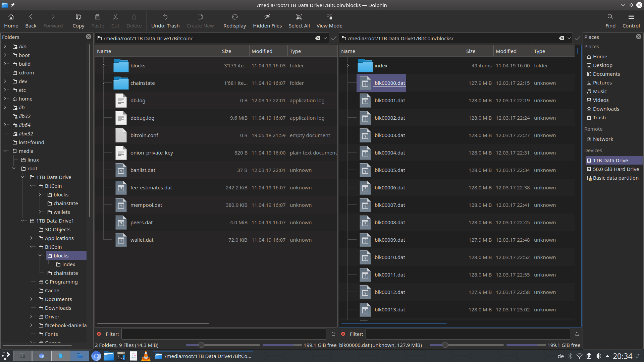
Task: Close the right pane filter bar
Action: click(343, 334)
